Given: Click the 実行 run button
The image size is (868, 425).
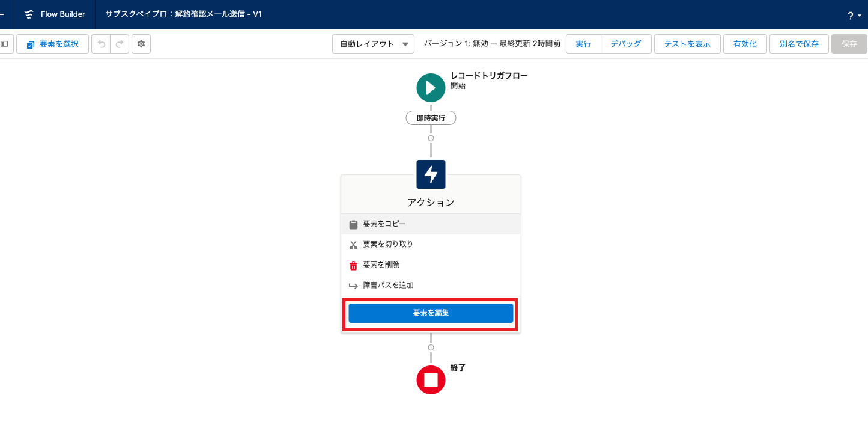Looking at the screenshot, I should 583,44.
